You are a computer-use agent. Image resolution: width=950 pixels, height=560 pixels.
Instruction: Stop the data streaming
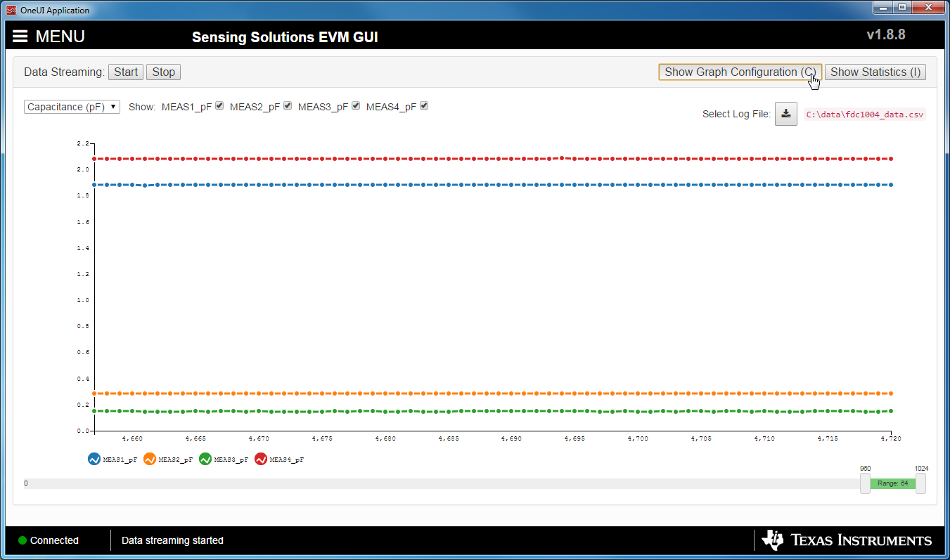point(163,72)
